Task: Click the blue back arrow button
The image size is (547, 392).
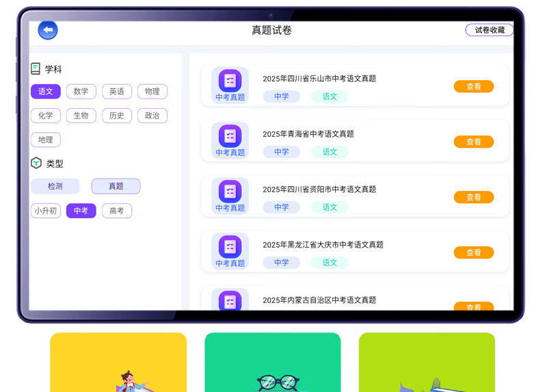Action: click(x=48, y=30)
